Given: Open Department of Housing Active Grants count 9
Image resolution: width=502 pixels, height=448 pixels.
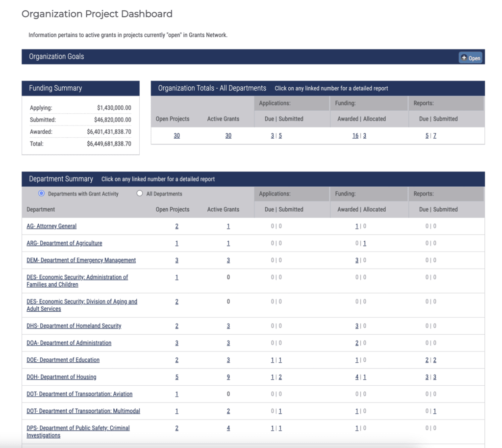Looking at the screenshot, I should click(228, 377).
